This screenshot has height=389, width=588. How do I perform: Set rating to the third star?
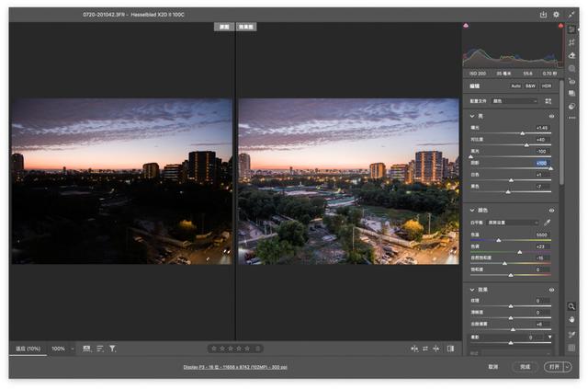pos(231,349)
